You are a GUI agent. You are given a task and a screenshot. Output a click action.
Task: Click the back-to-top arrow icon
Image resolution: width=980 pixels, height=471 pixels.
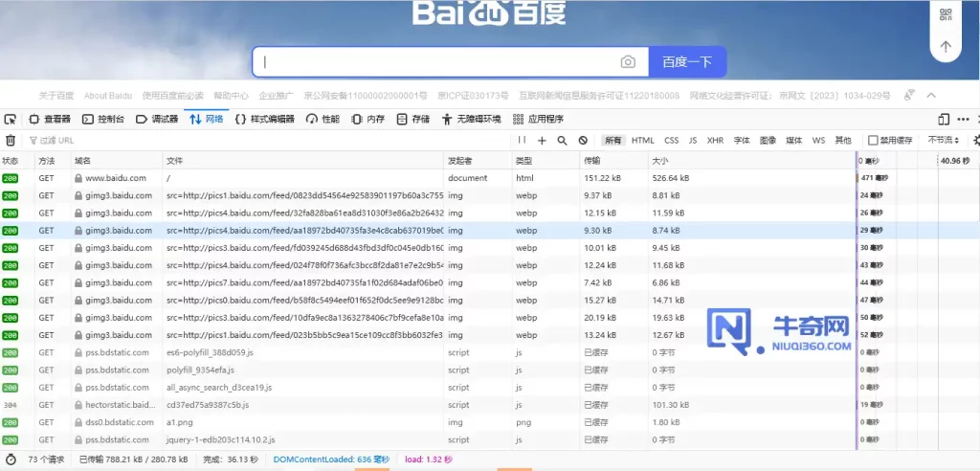click(946, 46)
